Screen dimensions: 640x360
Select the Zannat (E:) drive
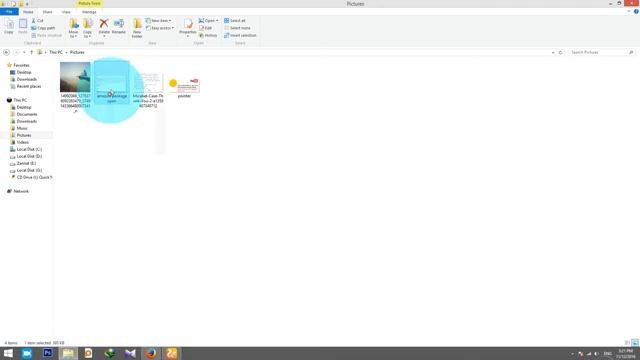point(26,163)
